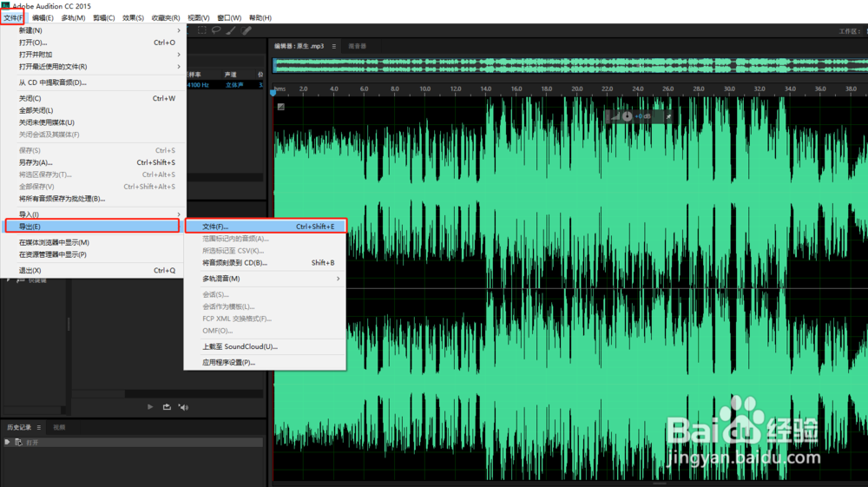Image resolution: width=868 pixels, height=487 pixels.
Task: Click the 工作区 workspace label
Action: [x=850, y=31]
